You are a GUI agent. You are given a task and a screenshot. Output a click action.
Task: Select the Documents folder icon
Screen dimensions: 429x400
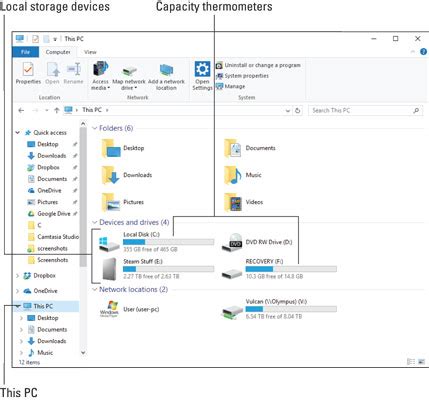(x=233, y=148)
